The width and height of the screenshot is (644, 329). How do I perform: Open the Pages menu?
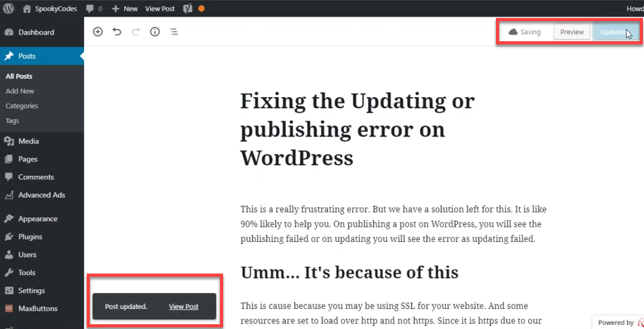(x=42, y=159)
